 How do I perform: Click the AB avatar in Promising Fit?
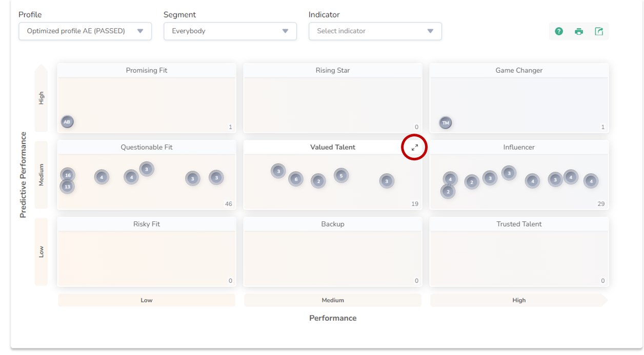pos(67,122)
